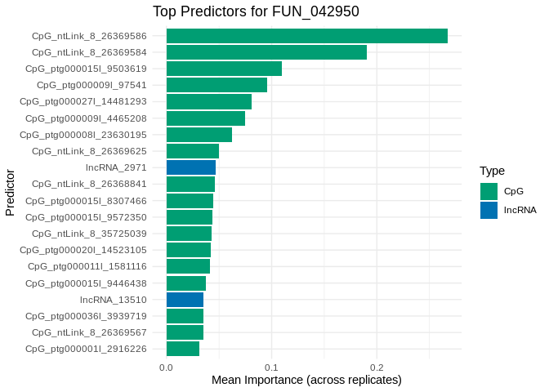Click the Predictor y-axis title

[10, 193]
